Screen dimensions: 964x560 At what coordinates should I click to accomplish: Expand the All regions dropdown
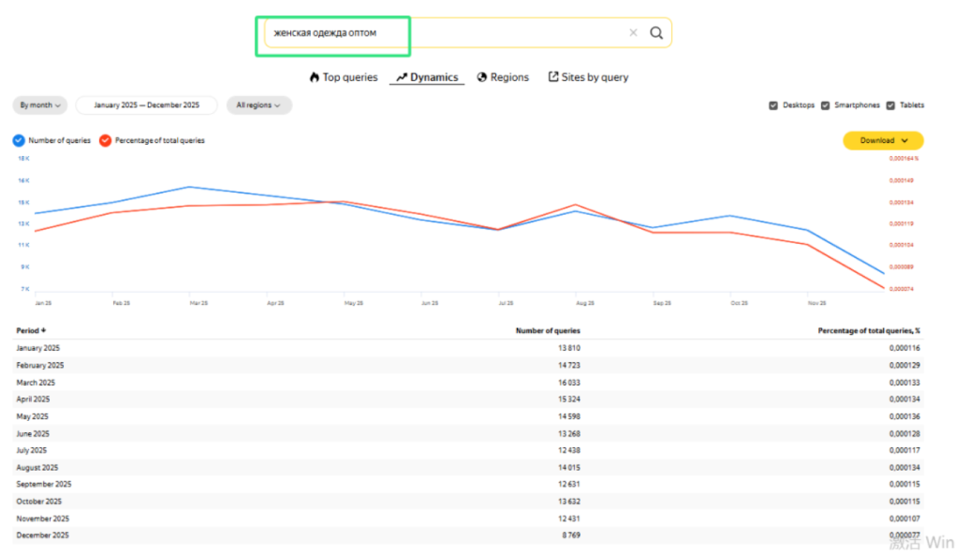point(259,105)
